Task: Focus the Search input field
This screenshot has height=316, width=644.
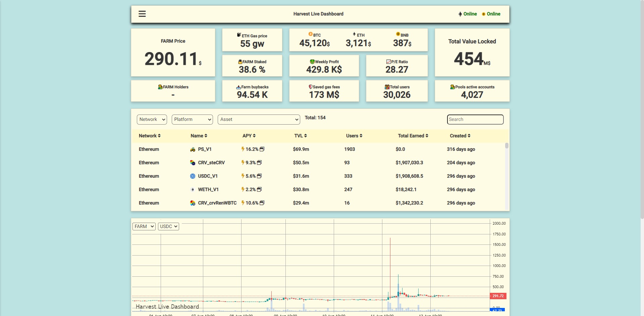Action: [x=475, y=120]
